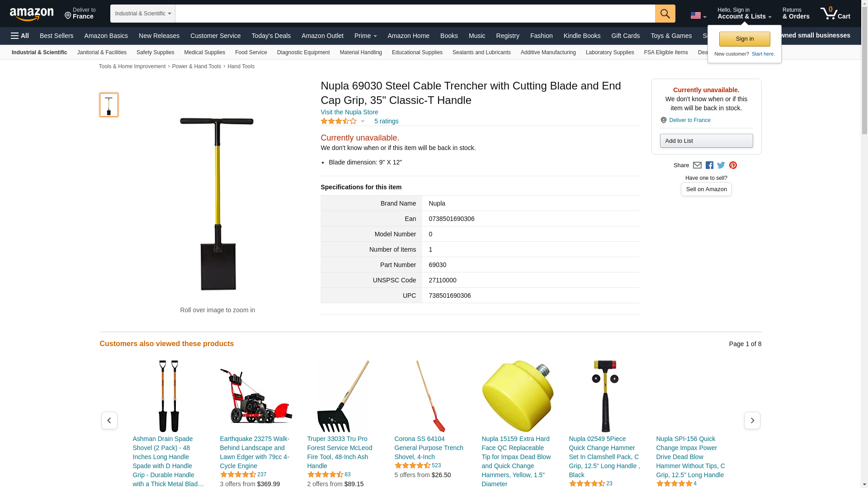The image size is (868, 488).
Task: Open the shopping cart icon
Action: click(835, 14)
